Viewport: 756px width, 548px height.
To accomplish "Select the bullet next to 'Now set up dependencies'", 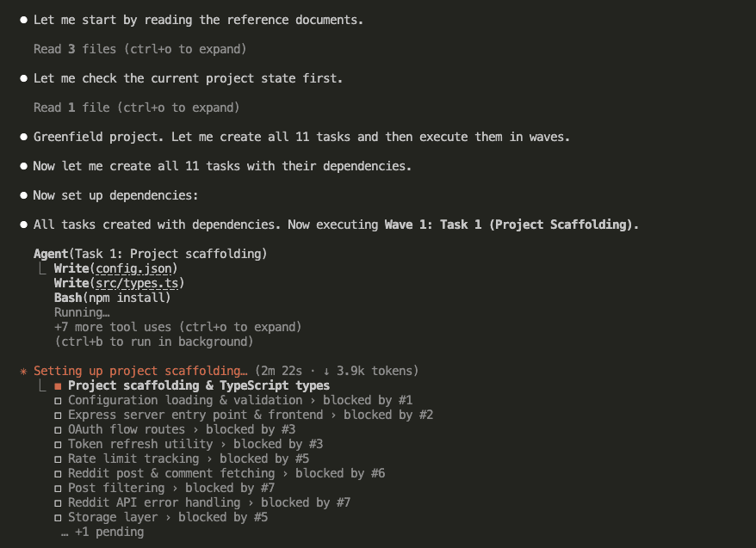I will point(23,194).
